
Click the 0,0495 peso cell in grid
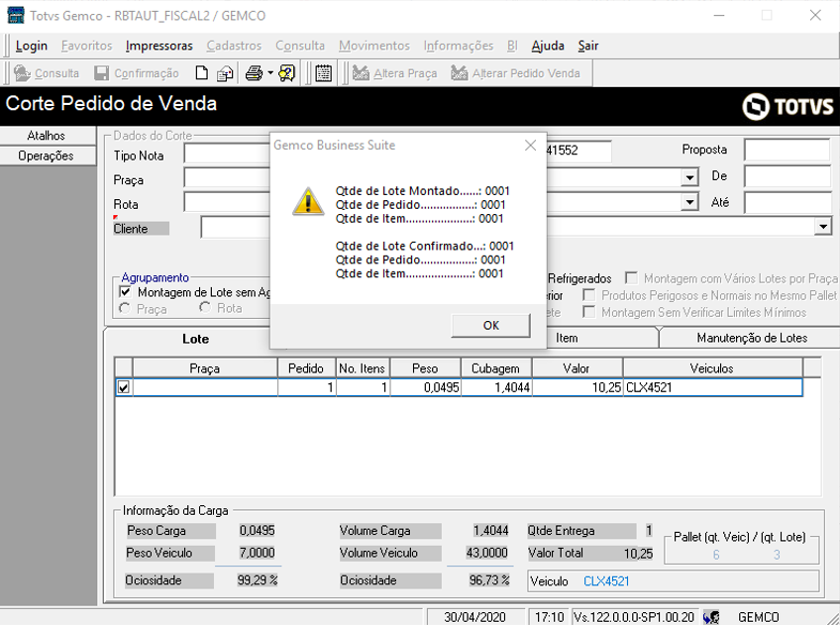pos(425,387)
